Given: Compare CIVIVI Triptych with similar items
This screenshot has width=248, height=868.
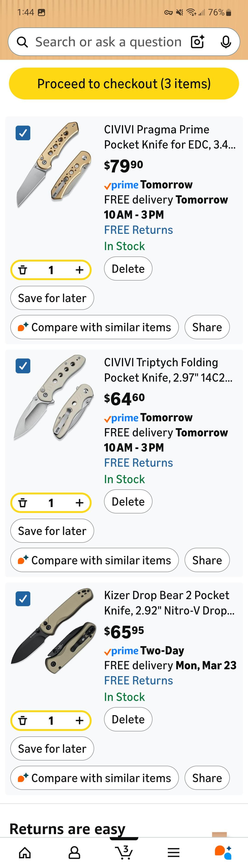Looking at the screenshot, I should pos(94,560).
